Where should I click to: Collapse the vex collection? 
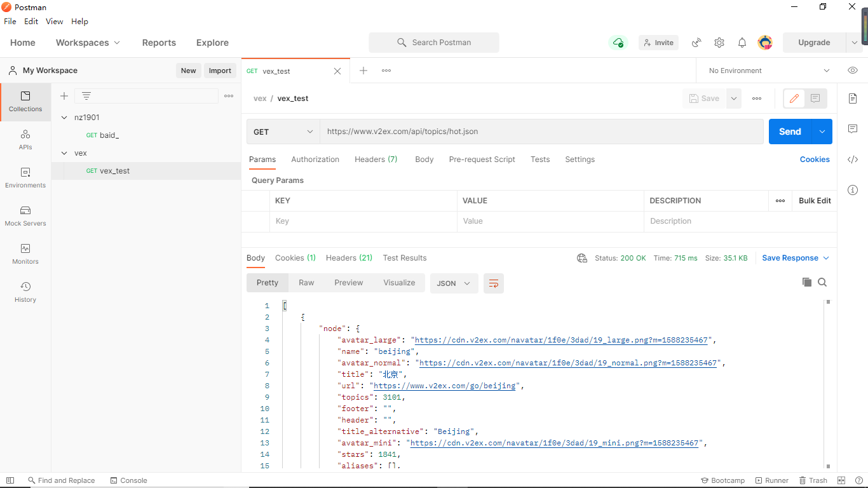pos(64,153)
